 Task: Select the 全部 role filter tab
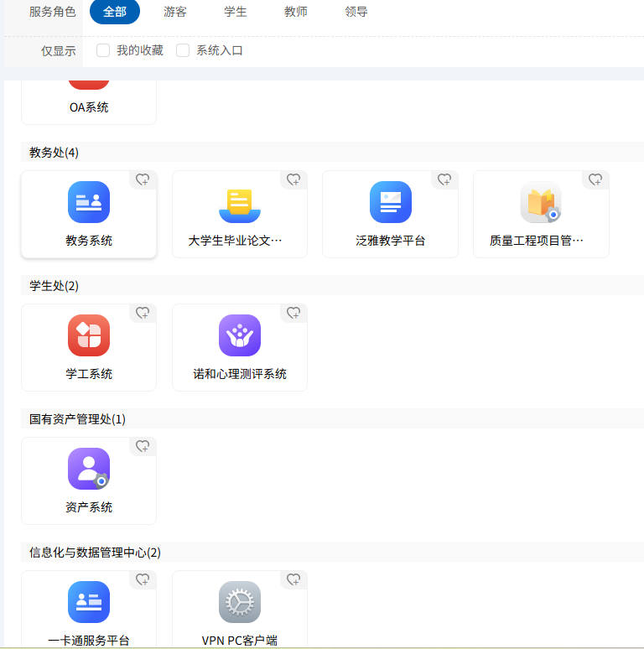tap(115, 12)
